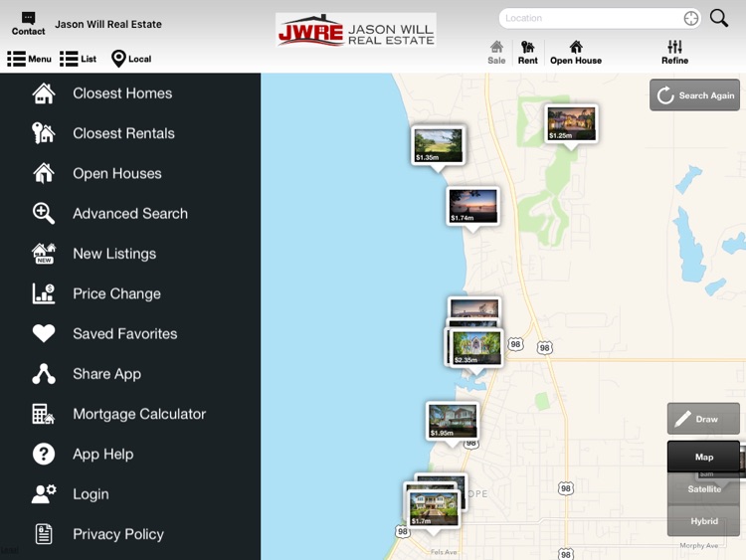Open the Local pin tab

[131, 59]
